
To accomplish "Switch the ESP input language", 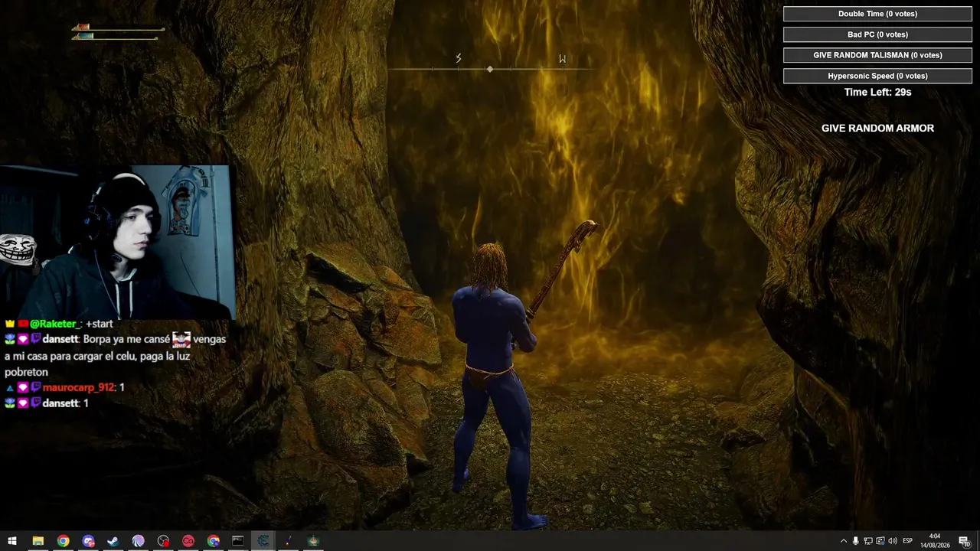I will click(x=908, y=541).
